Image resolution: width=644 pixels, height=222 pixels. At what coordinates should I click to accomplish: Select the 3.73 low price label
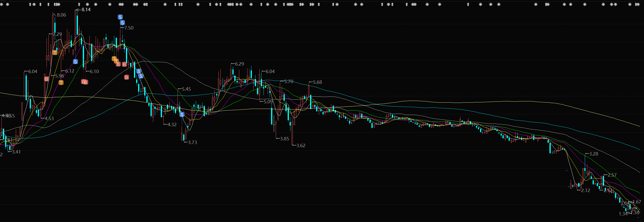[x=192, y=142]
